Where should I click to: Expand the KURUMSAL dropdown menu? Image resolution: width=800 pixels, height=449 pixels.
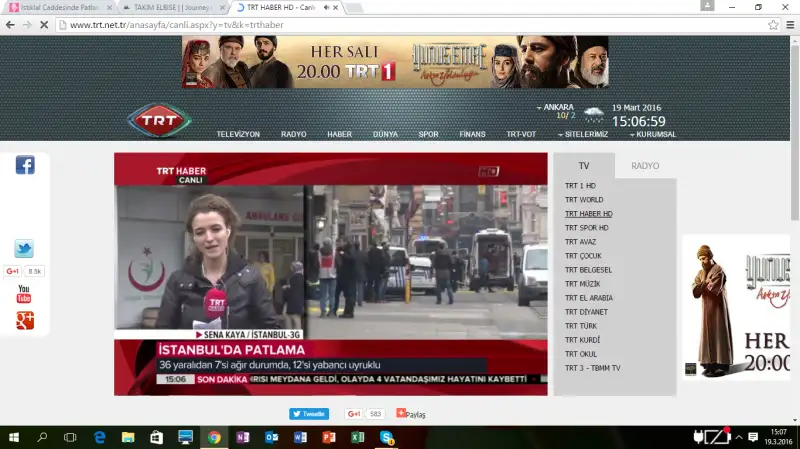(x=653, y=134)
